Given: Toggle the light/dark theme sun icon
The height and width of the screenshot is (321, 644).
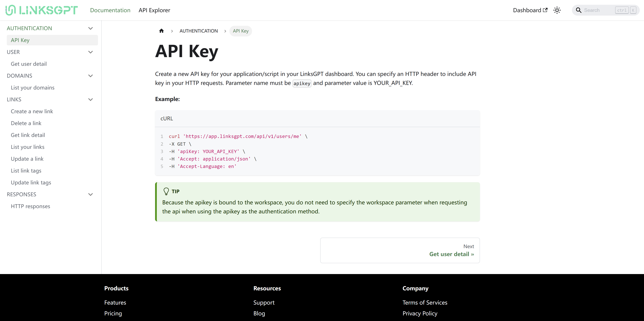Looking at the screenshot, I should click(557, 10).
